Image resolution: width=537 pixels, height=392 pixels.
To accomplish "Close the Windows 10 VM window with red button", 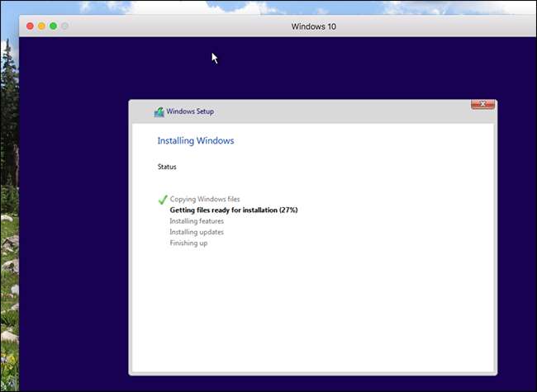I will 30,26.
